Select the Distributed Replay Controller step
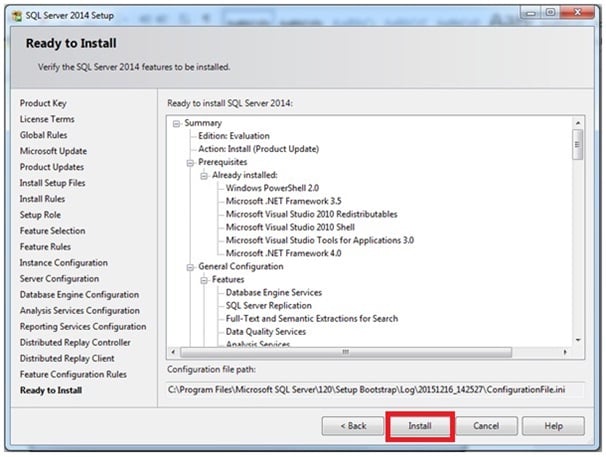606x457 pixels. point(75,343)
